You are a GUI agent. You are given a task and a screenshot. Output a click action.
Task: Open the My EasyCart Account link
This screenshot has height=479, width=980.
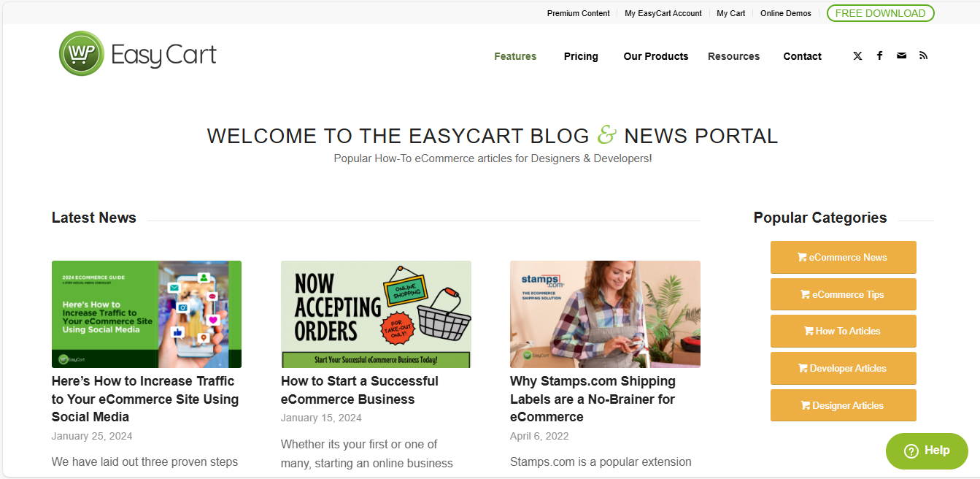tap(663, 13)
